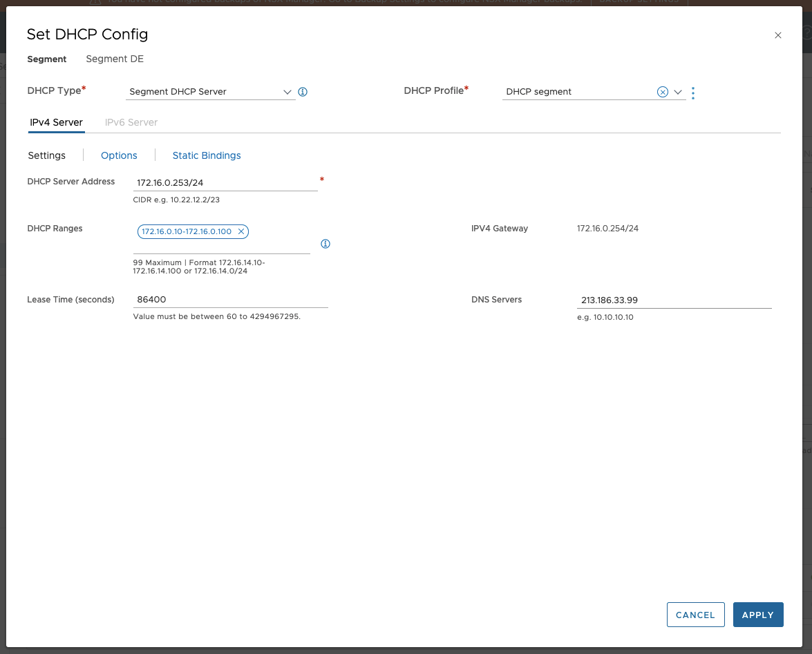Screen dimensions: 812x654
Task: Go to the Options sub-tab
Action: [x=119, y=155]
